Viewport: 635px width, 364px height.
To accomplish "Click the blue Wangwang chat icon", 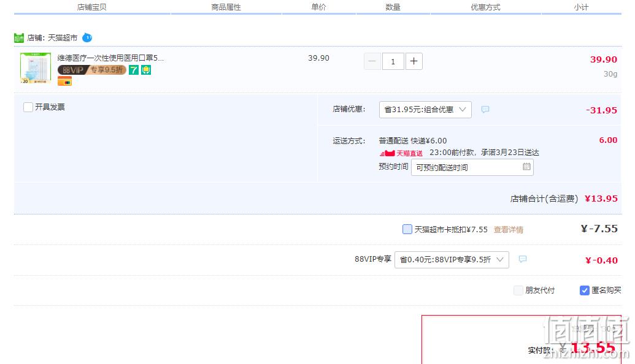I will tap(87, 37).
